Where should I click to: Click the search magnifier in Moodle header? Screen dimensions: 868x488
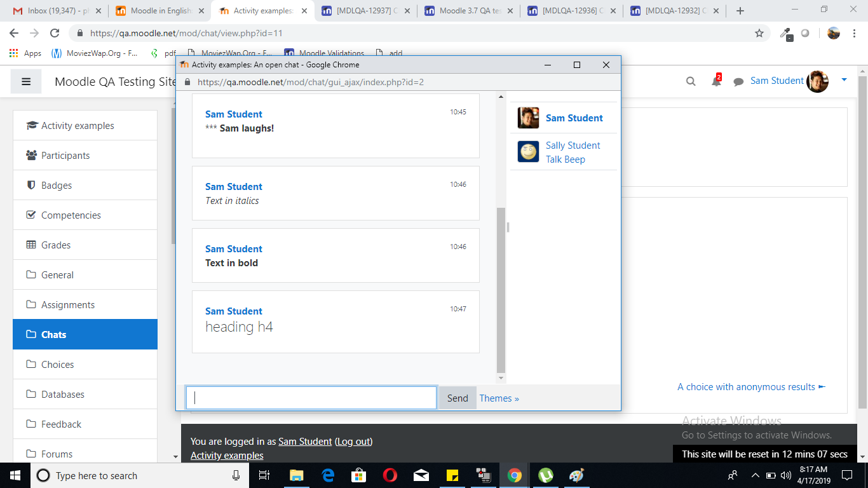click(691, 81)
